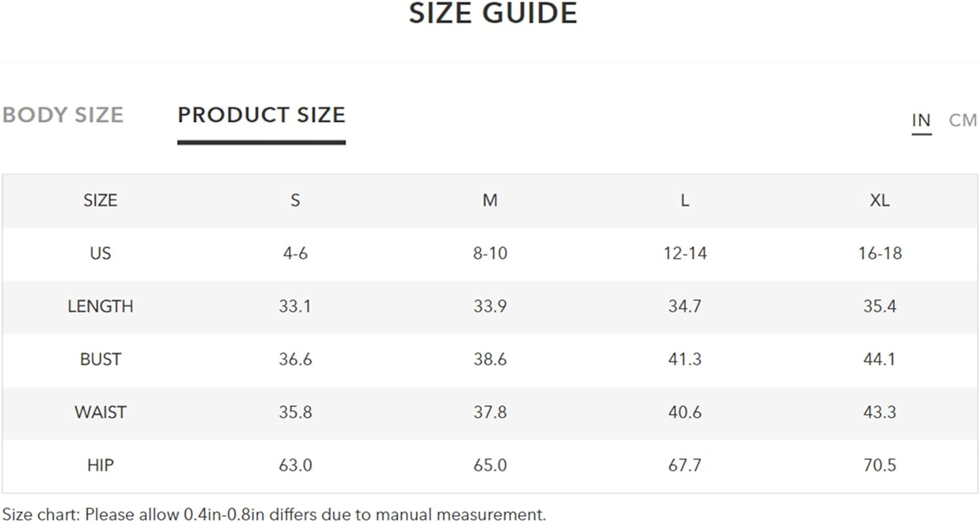Image resolution: width=980 pixels, height=522 pixels.
Task: Click the large waist value 40.6
Action: pyautogui.click(x=685, y=412)
